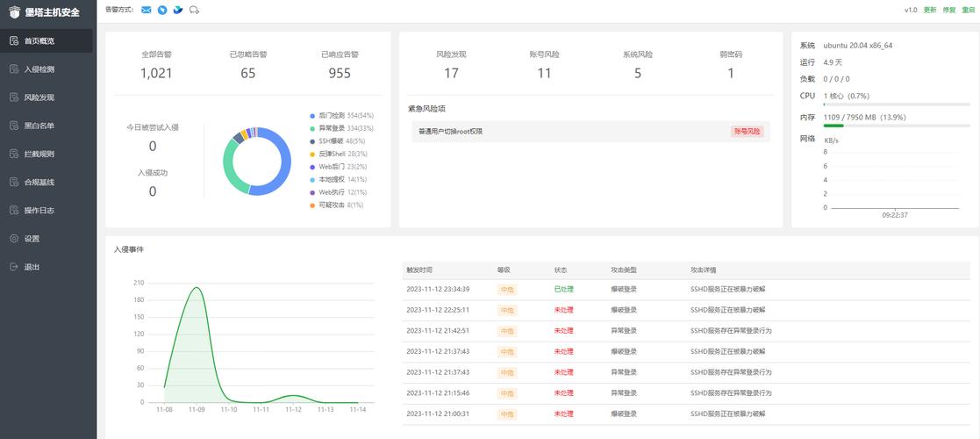Screen dimensions: 980x439
Task: Toggle the Web执行 legend entry
Action: 339,192
